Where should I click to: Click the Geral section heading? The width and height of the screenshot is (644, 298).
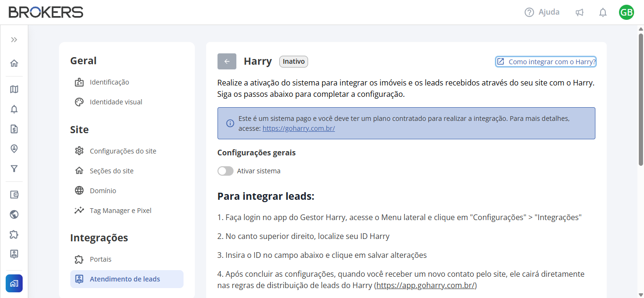coord(84,61)
